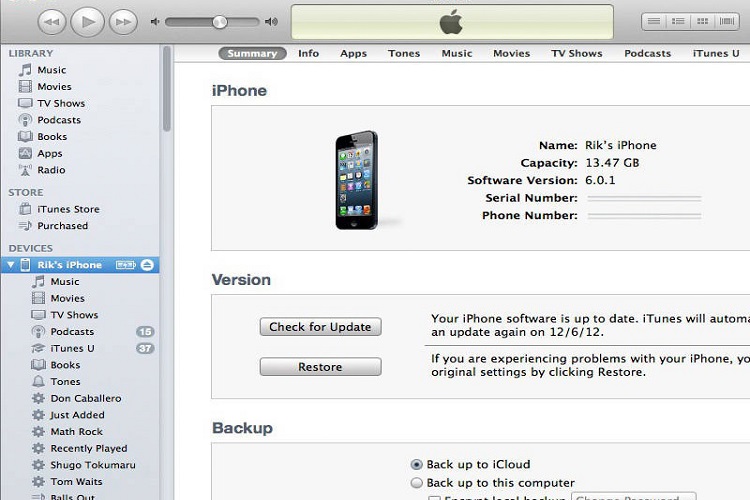Click the Restore button
This screenshot has height=500, width=750.
pyautogui.click(x=320, y=367)
